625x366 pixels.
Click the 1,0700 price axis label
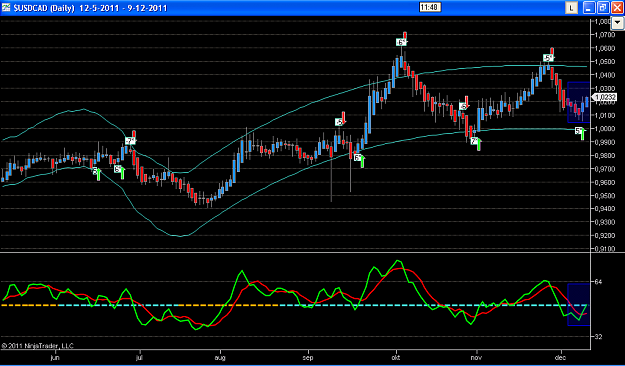[x=605, y=35]
